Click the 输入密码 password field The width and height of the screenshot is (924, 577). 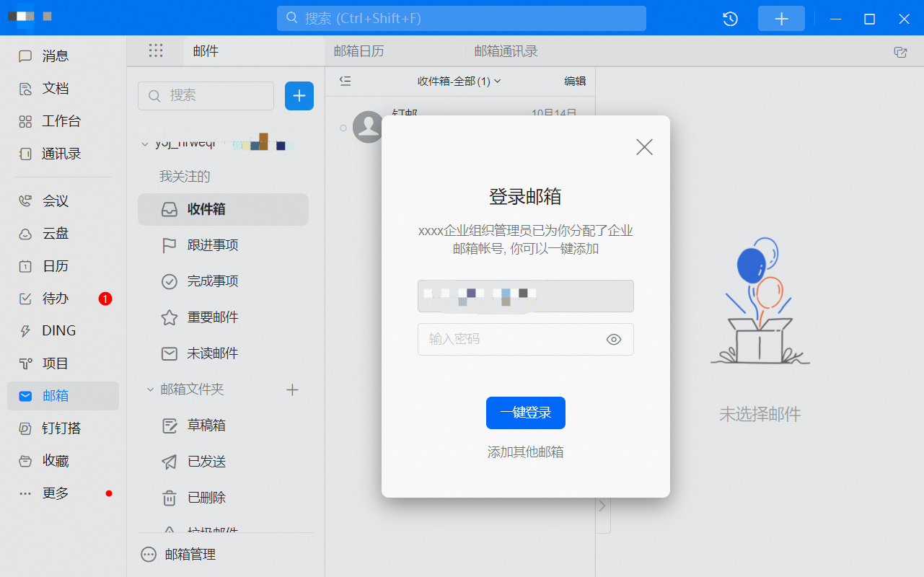pyautogui.click(x=509, y=339)
